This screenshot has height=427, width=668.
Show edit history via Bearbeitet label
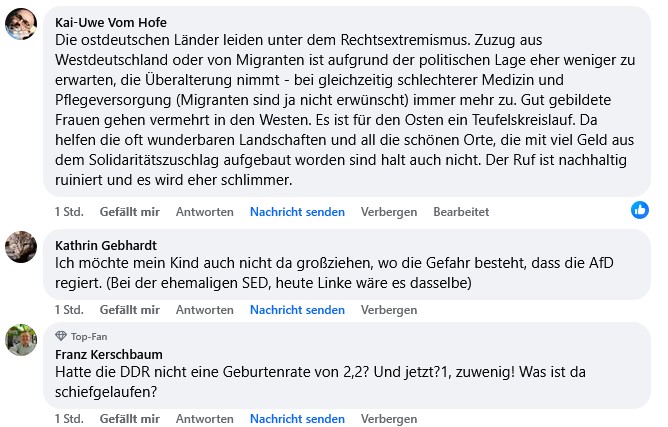[461, 212]
